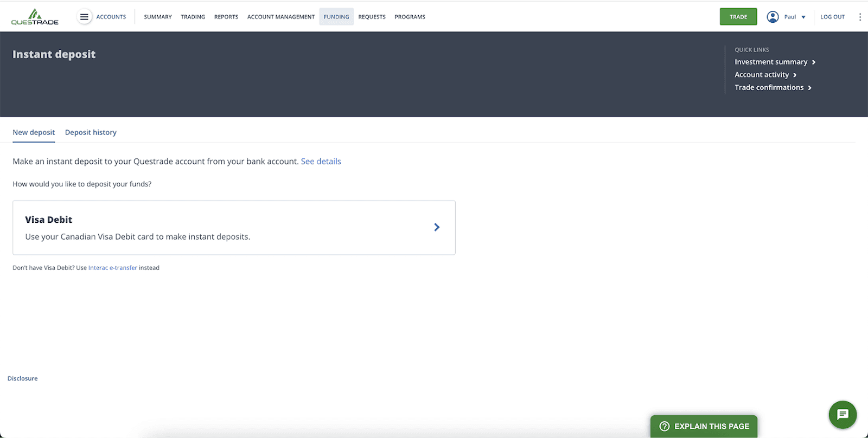The image size is (868, 438).
Task: Switch to the Deposit history tab
Action: (91, 132)
